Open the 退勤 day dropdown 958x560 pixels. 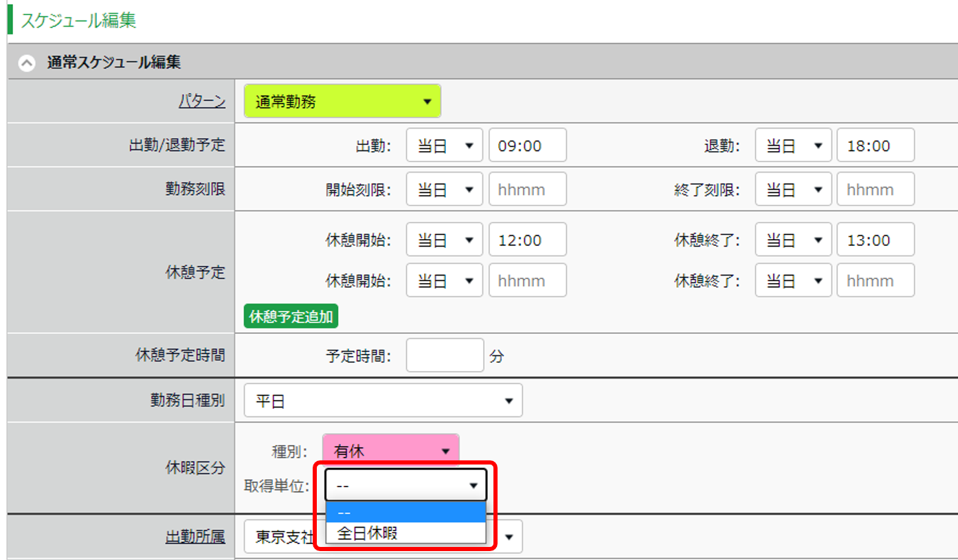click(793, 146)
